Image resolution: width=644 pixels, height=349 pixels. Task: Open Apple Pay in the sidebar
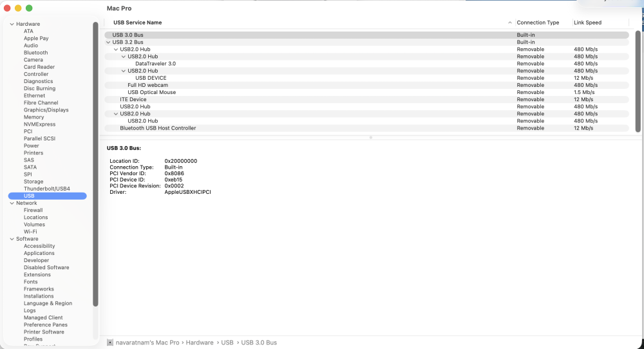pos(36,38)
